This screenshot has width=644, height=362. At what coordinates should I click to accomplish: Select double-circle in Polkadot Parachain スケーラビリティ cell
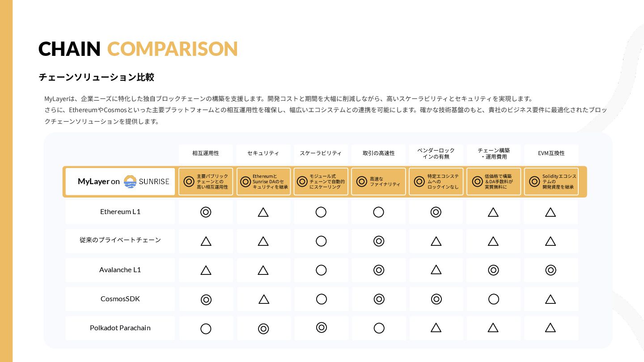point(321,328)
